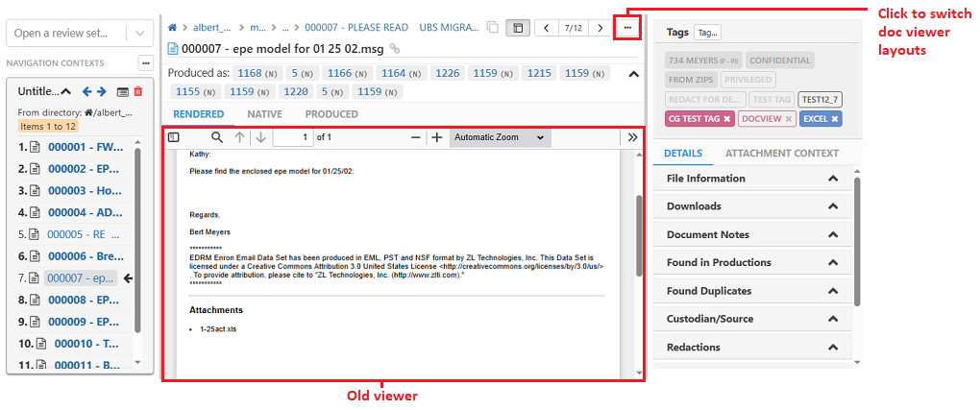Open find in document magnifier

pyautogui.click(x=217, y=137)
